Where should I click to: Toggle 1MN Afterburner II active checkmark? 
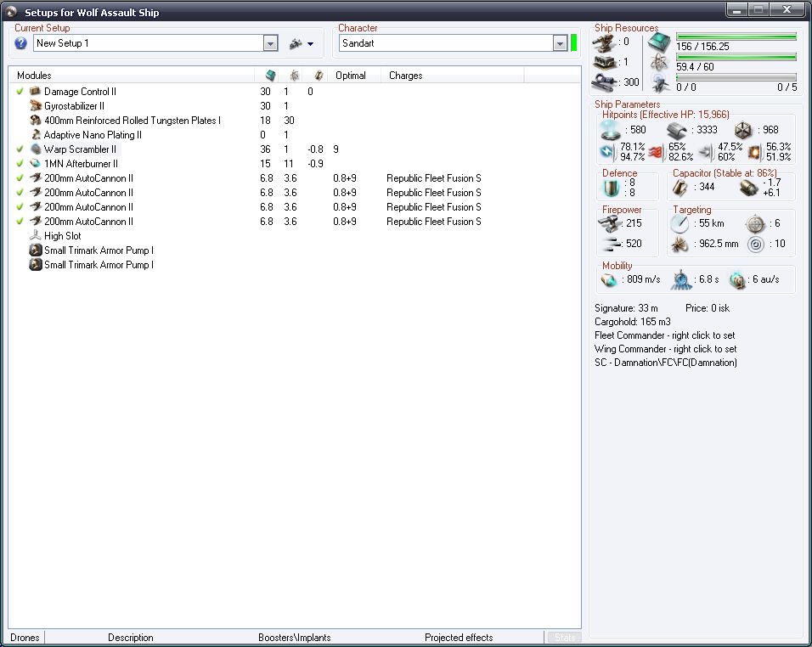20,164
